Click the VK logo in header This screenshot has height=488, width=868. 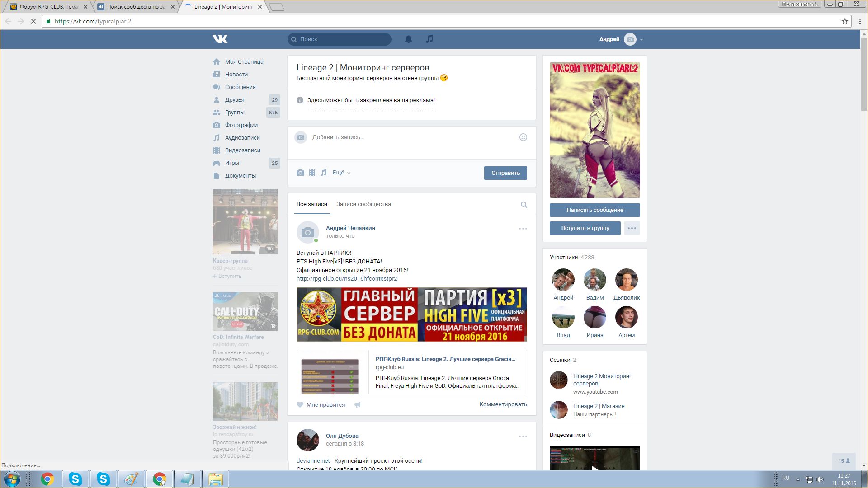pyautogui.click(x=220, y=39)
